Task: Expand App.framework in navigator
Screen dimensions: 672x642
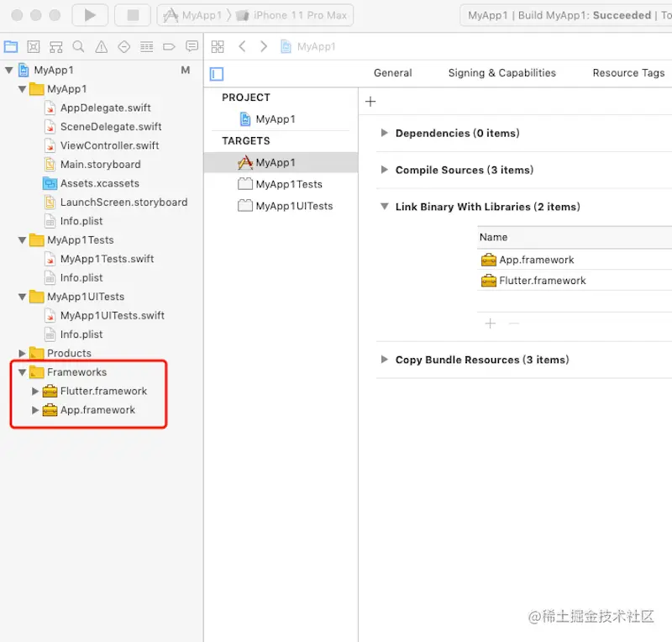Action: (x=35, y=410)
